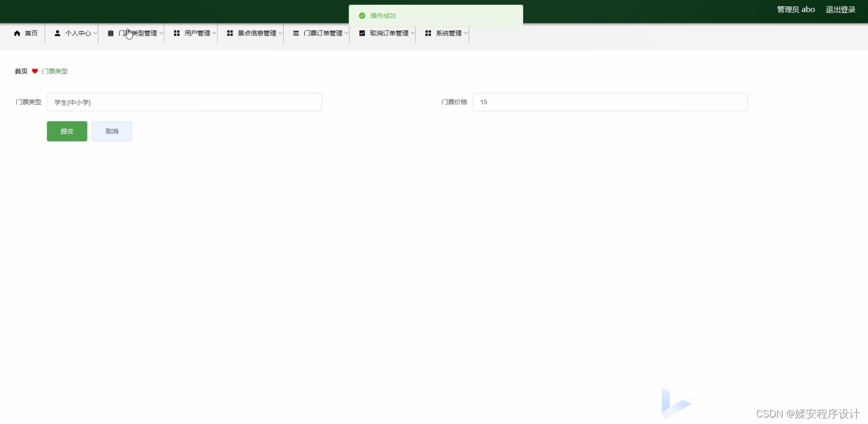The image size is (868, 424).
Task: Click the 退出登录 logout link
Action: tap(840, 10)
